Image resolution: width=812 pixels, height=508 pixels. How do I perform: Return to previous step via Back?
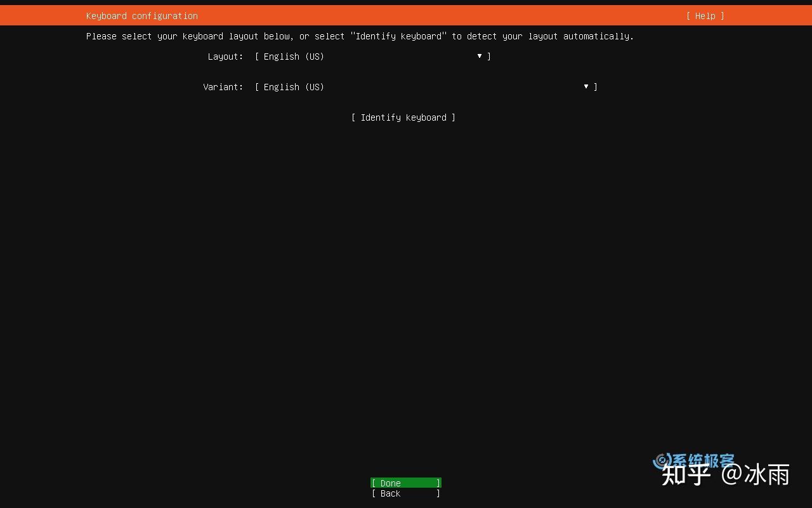405,493
